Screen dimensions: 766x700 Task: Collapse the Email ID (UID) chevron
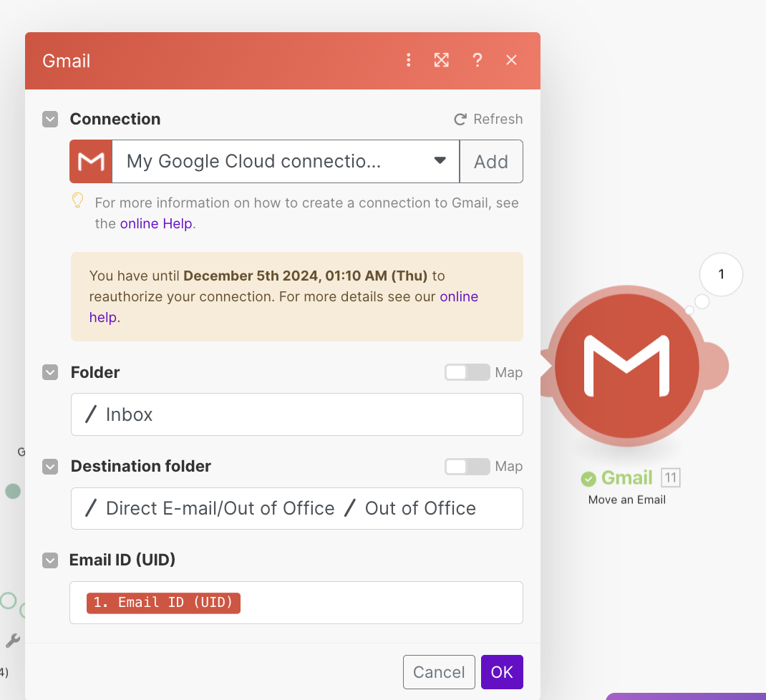pyautogui.click(x=50, y=560)
